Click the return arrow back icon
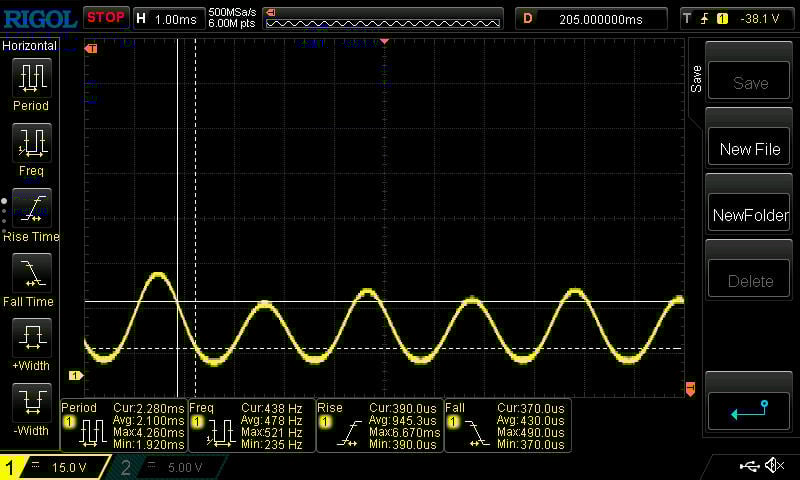The width and height of the screenshot is (800, 480). point(749,409)
